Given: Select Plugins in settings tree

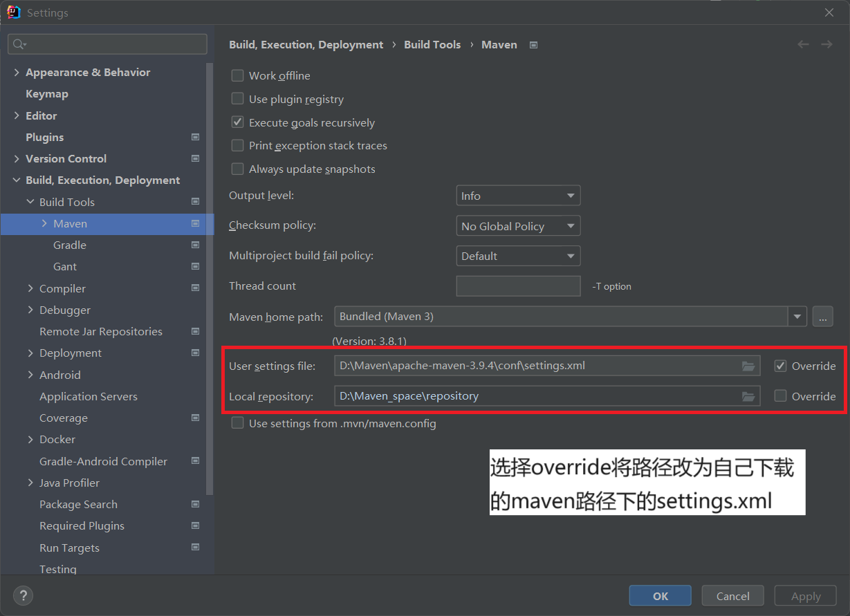Looking at the screenshot, I should [x=45, y=137].
